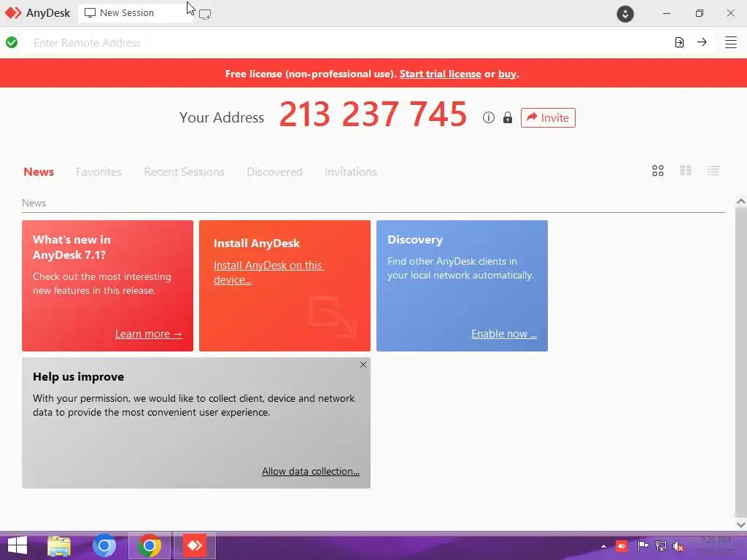View the Discovered tab

[274, 172]
